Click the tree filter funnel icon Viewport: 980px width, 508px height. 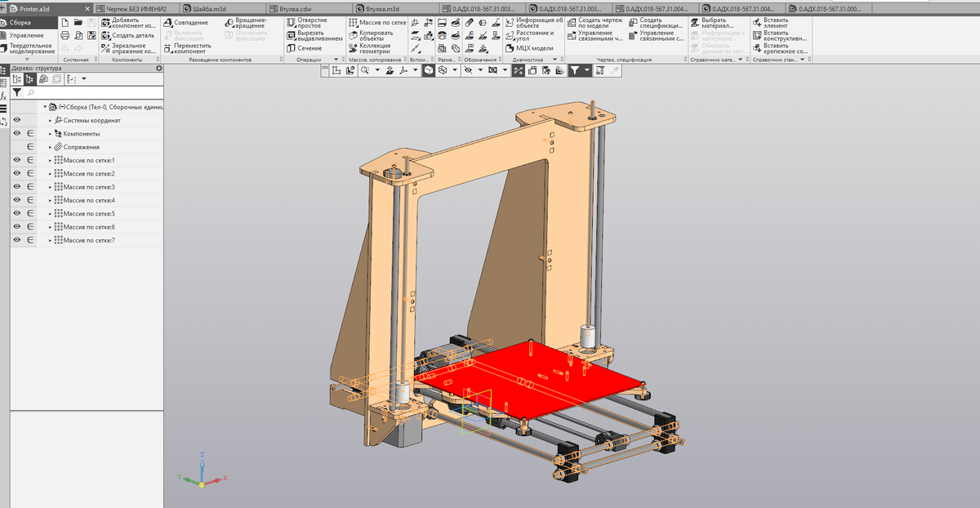click(x=17, y=93)
